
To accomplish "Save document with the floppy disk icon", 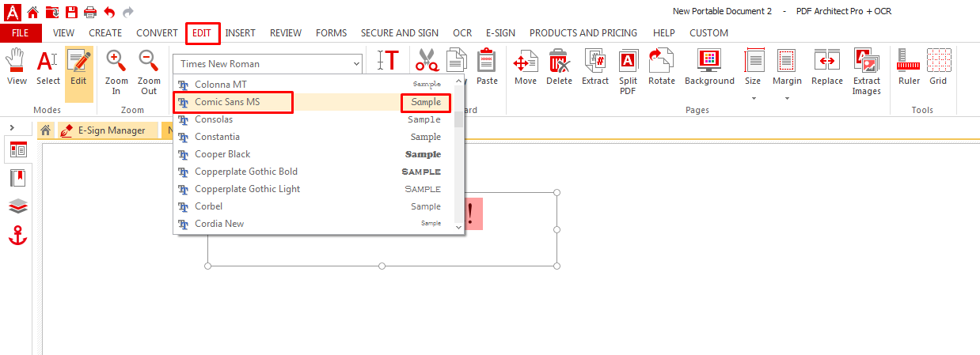I will tap(72, 12).
